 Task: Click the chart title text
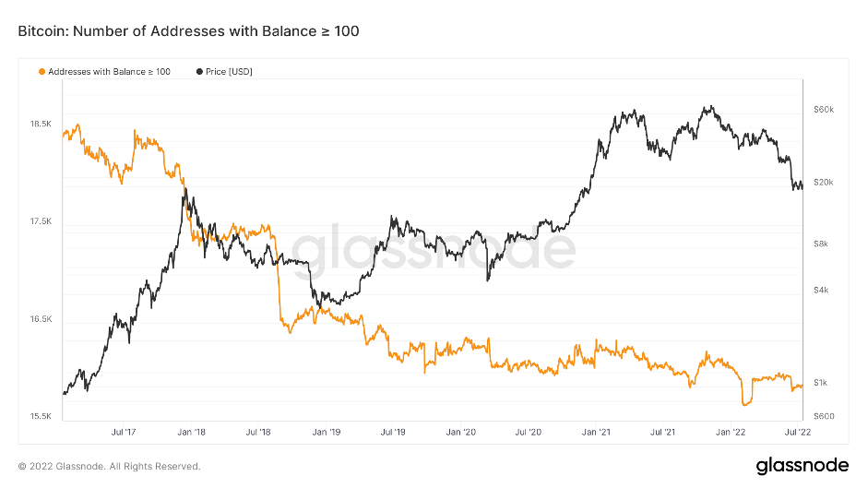188,31
